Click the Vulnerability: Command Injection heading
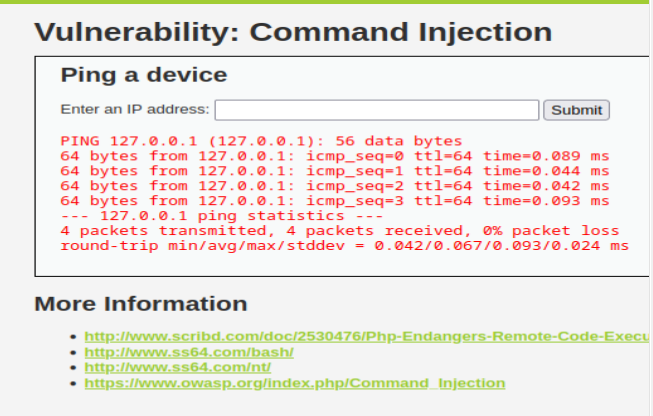Viewport: 653px width, 416px height. (293, 32)
